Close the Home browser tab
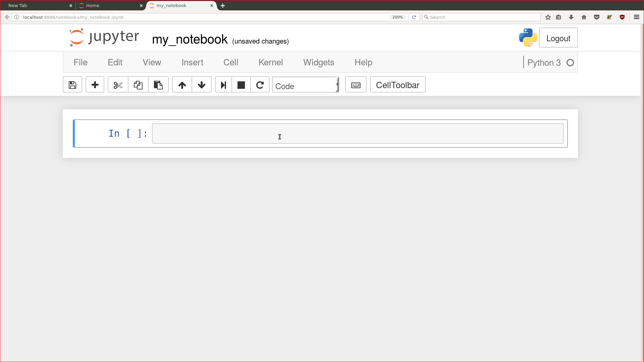 point(141,6)
